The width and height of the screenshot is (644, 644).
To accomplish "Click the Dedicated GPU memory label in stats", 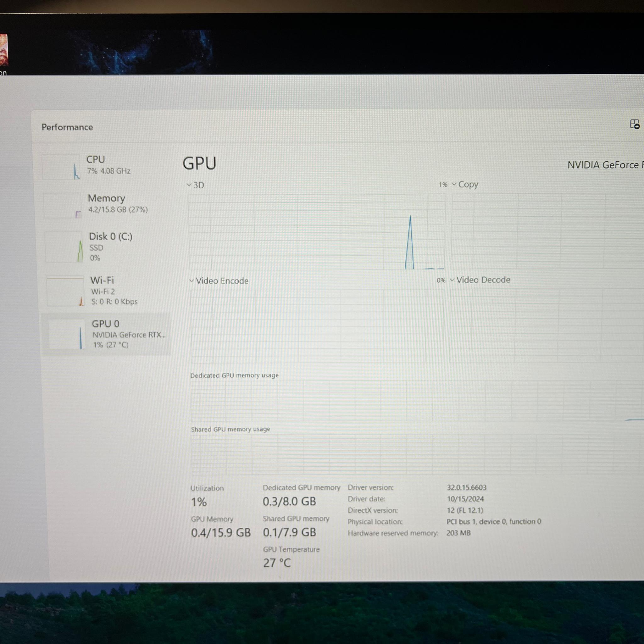I will click(301, 487).
